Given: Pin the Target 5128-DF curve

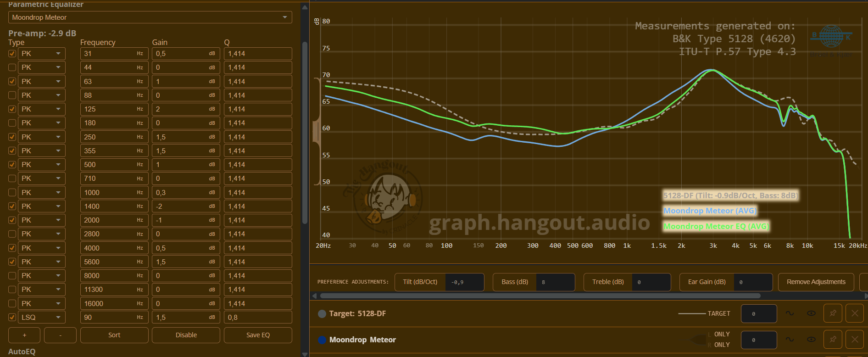Looking at the screenshot, I should [x=833, y=313].
